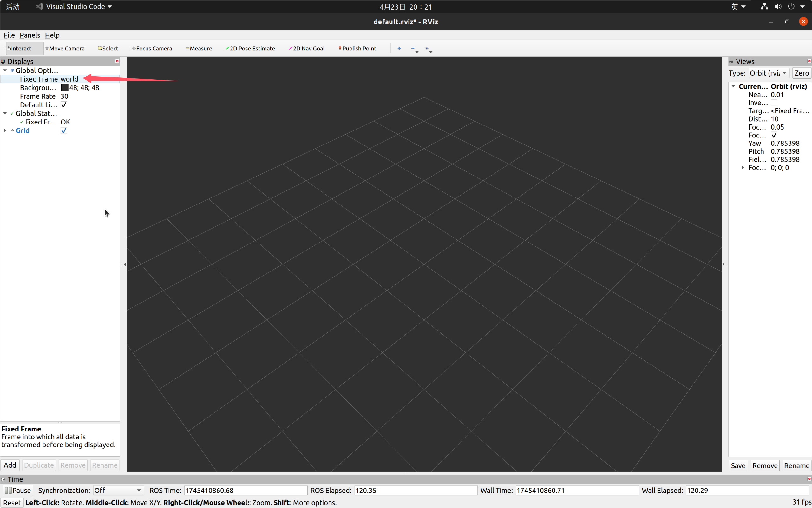Close the Time panel via red icon
This screenshot has height=508, width=812.
(809, 479)
